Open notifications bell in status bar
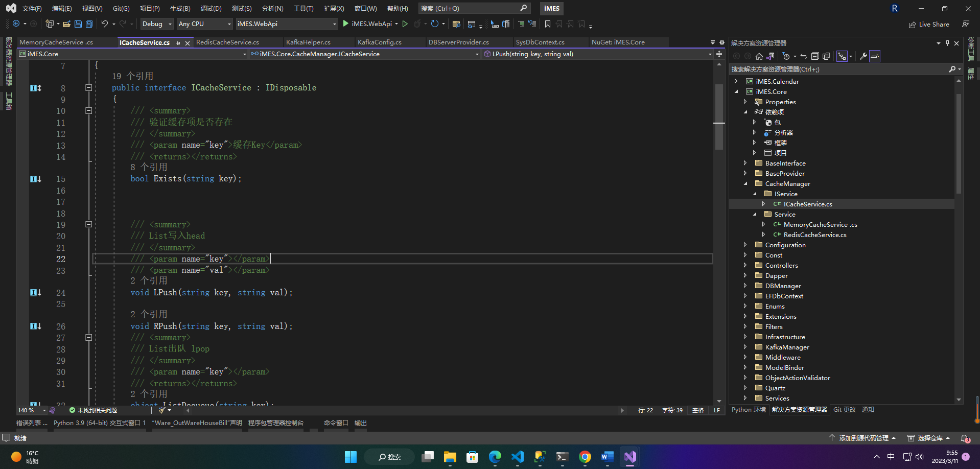The width and height of the screenshot is (980, 469). pos(965,438)
